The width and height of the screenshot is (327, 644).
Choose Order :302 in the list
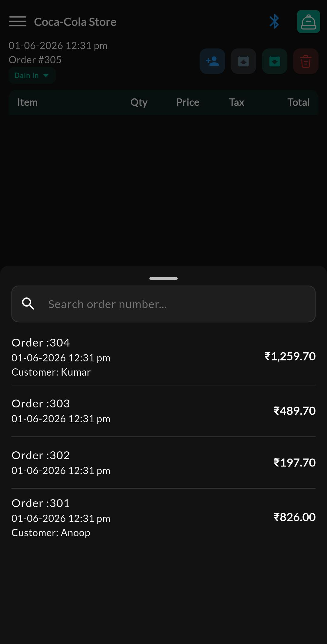(x=163, y=463)
